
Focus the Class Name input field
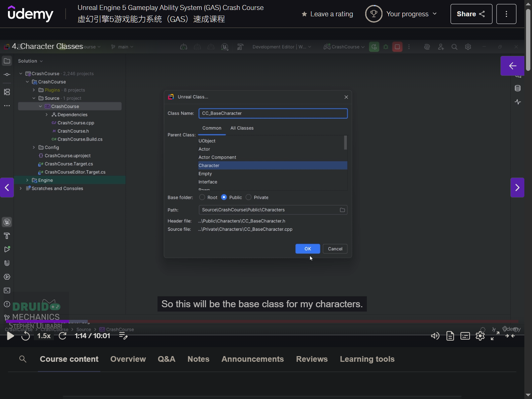pyautogui.click(x=273, y=113)
